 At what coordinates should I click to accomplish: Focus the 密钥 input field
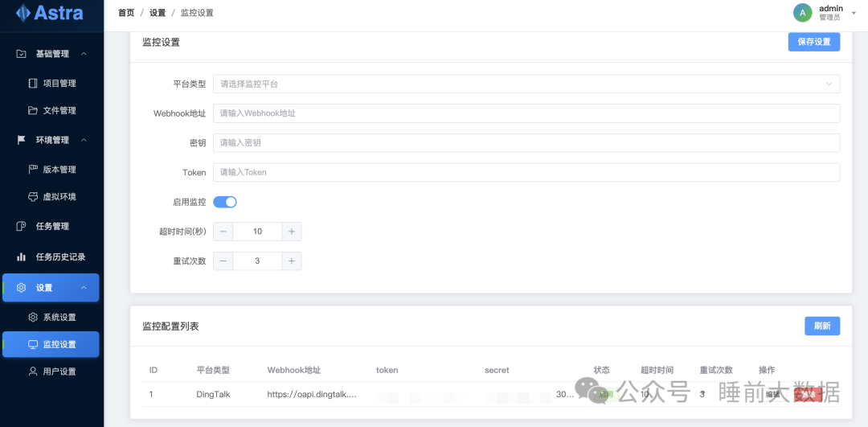pos(526,143)
